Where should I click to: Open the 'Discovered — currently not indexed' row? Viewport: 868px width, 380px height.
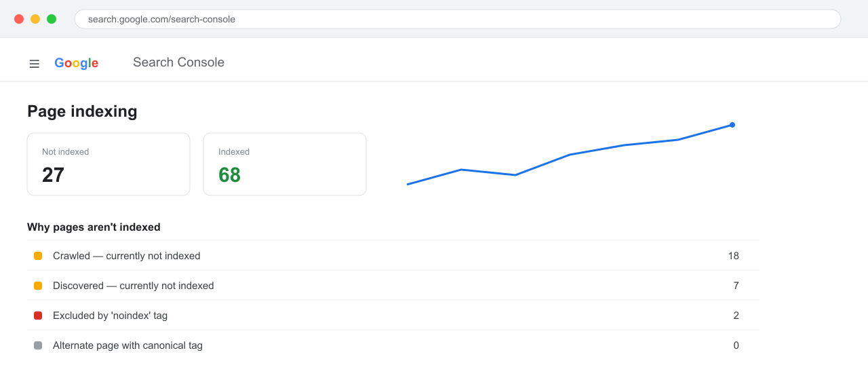tap(393, 286)
